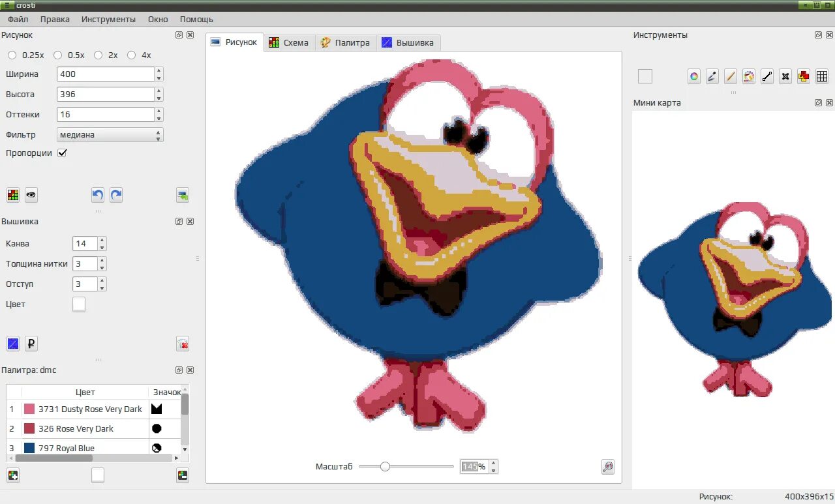The height and width of the screenshot is (504, 835).
Task: Click the crossed-threads stitch tool icon
Action: pos(785,76)
